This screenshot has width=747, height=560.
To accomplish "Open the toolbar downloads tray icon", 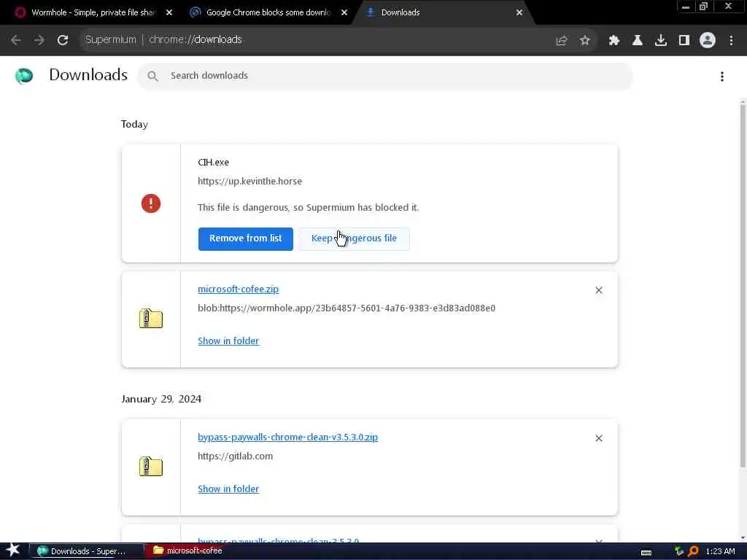I will [661, 41].
